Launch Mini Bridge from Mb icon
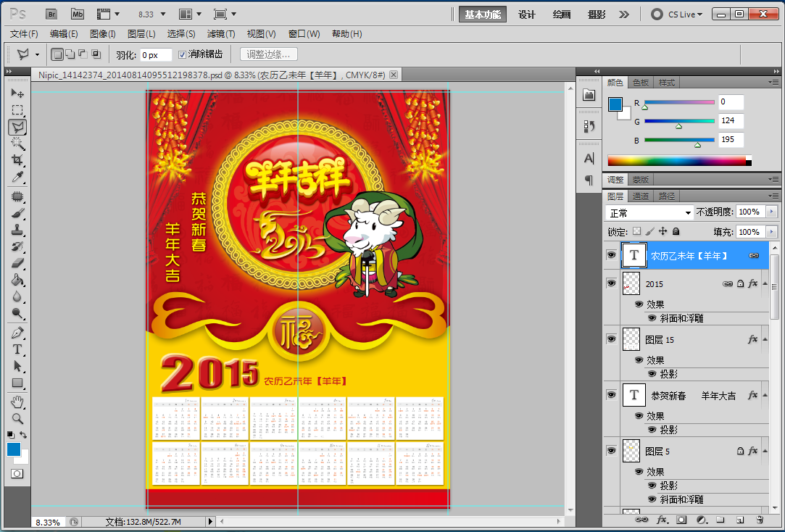Screen dimensions: 785x532 click(77, 14)
